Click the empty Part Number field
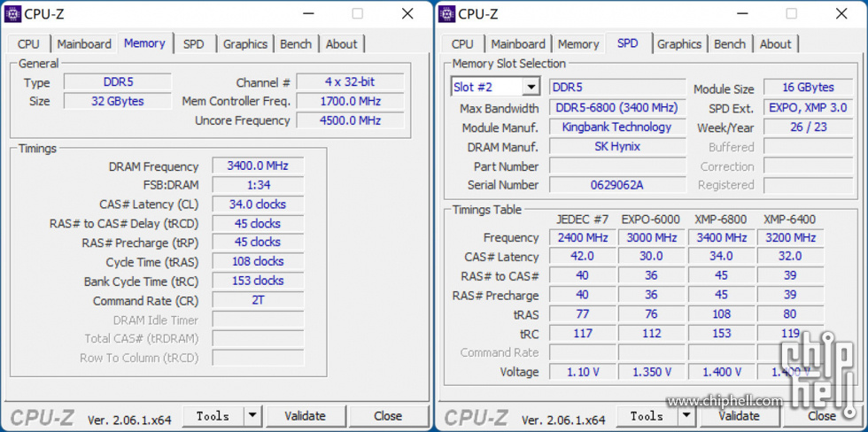This screenshot has width=868, height=432. (x=617, y=166)
